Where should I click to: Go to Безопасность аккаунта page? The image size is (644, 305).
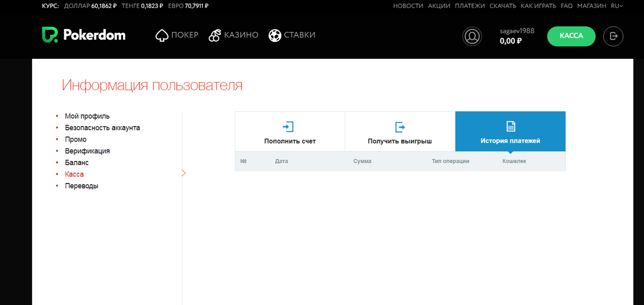coord(102,128)
